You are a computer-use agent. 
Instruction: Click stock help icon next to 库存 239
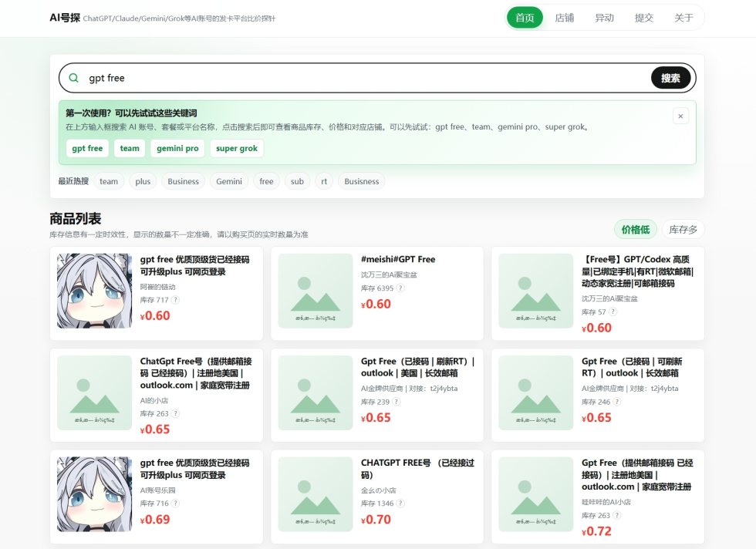click(x=397, y=402)
